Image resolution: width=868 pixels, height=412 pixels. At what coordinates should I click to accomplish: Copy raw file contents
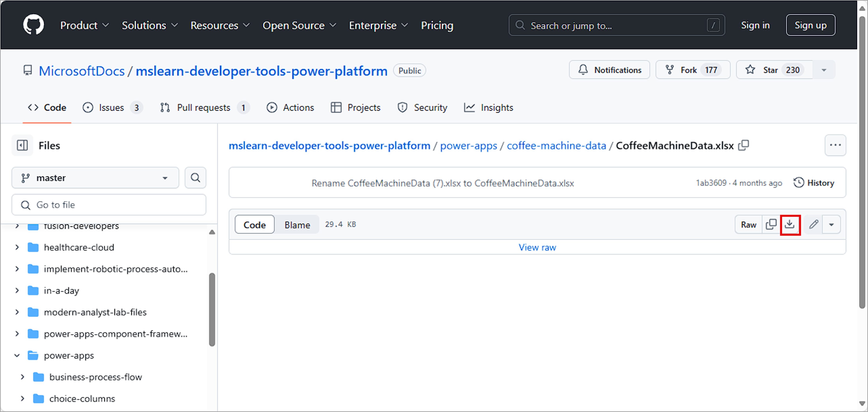[x=771, y=224]
